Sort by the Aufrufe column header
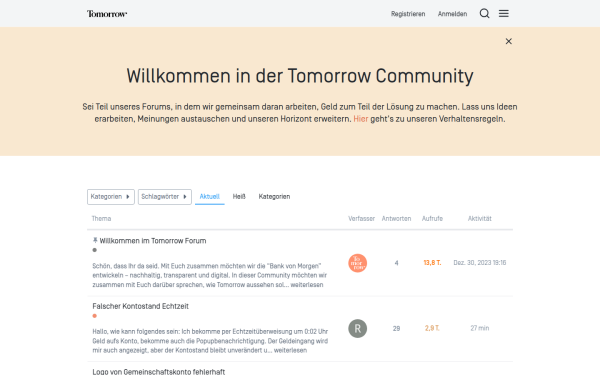The width and height of the screenshot is (600, 375). (x=432, y=218)
